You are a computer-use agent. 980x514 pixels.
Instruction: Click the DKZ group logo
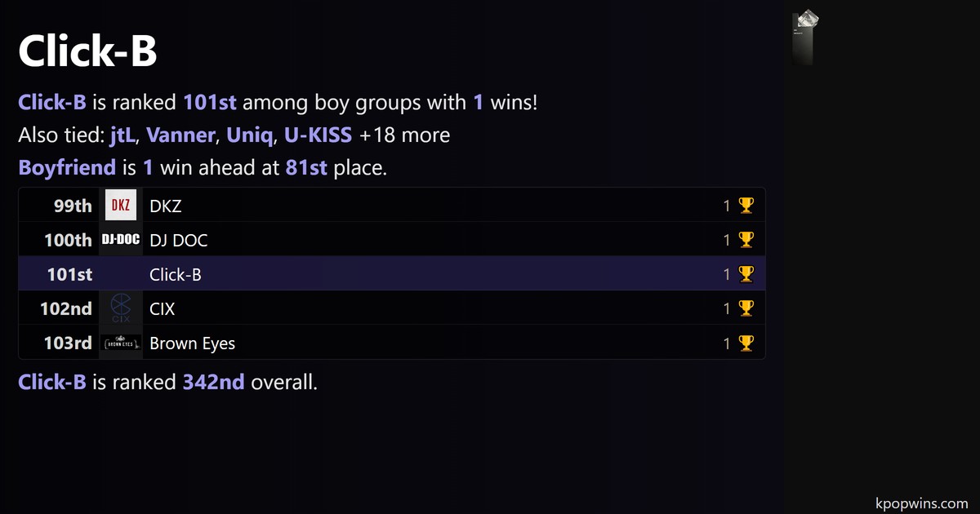120,206
